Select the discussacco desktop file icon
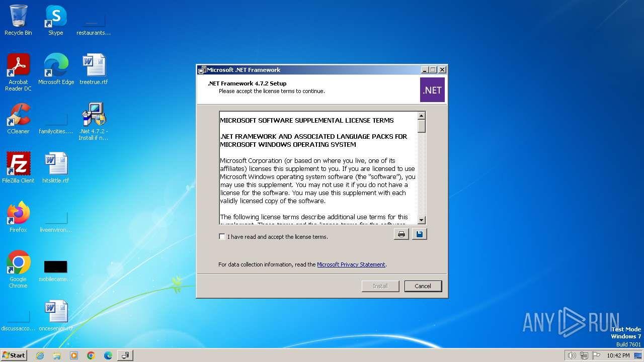 pos(18,321)
